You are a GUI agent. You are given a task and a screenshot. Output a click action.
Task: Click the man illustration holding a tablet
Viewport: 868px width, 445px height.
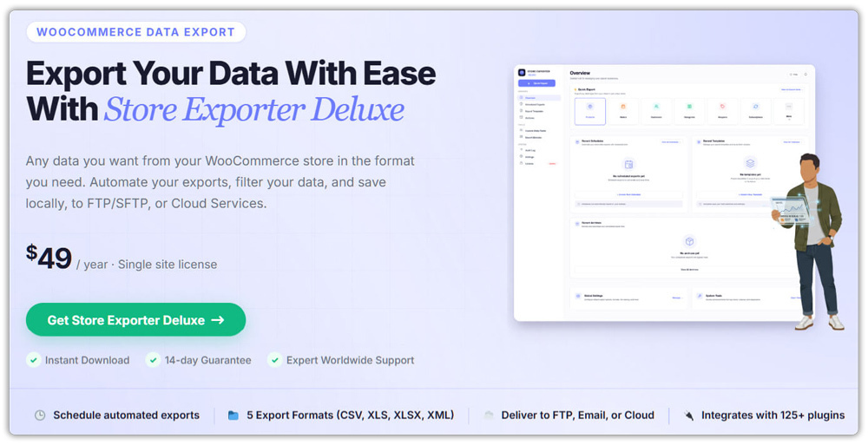tap(809, 242)
